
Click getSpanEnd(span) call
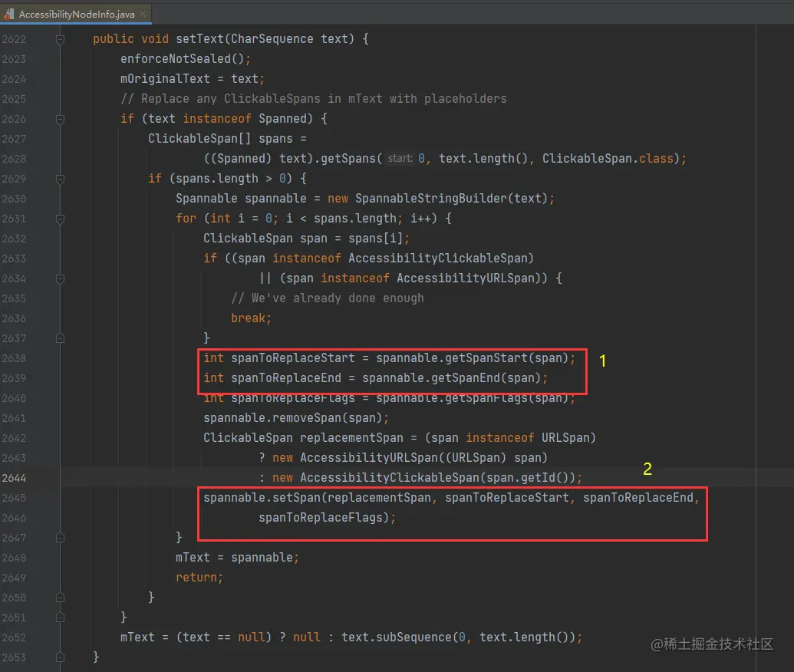[486, 378]
